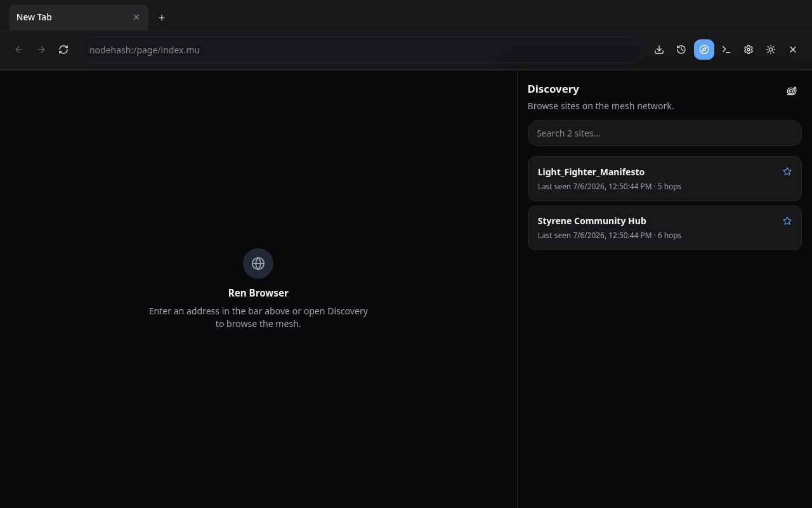This screenshot has height=508, width=812.
Task: Select the New Tab tab
Action: click(x=79, y=17)
